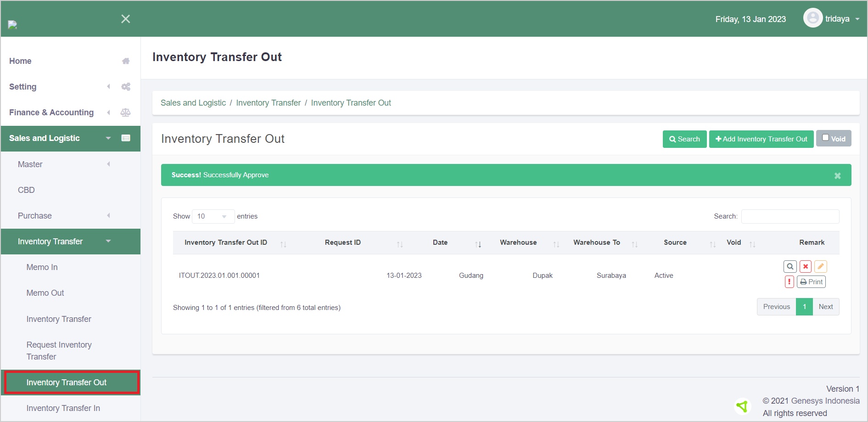Dismiss the Successfully Approve alert
The image size is (868, 422).
point(837,175)
